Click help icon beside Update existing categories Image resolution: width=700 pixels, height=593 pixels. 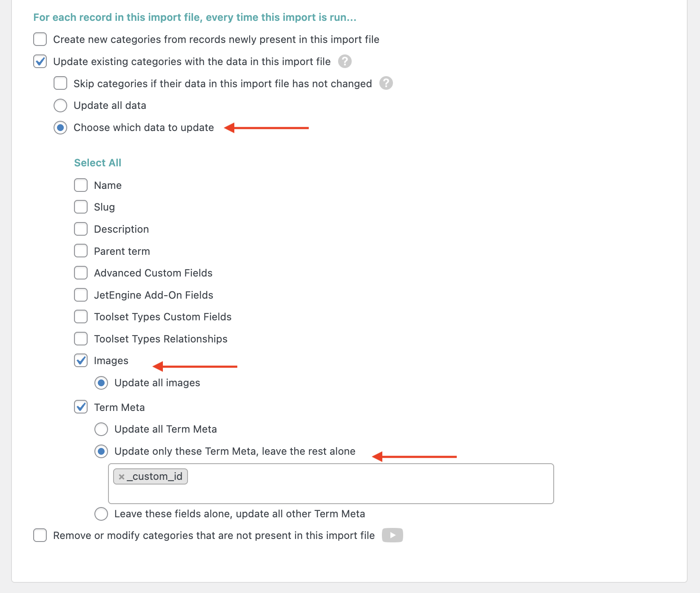coord(344,62)
